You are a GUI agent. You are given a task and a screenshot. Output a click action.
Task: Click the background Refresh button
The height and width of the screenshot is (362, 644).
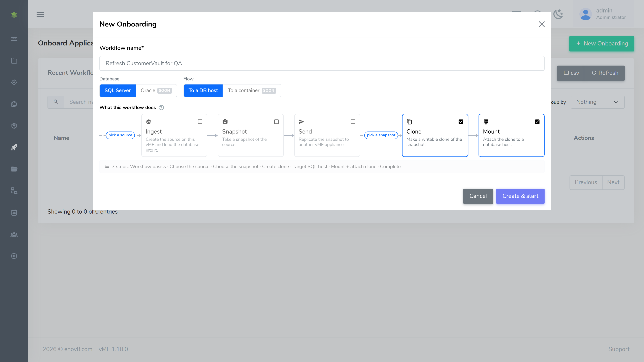605,73
